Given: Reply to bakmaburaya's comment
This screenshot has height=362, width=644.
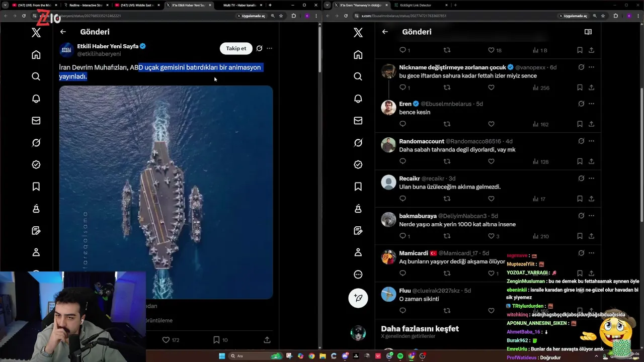Looking at the screenshot, I should pos(403,236).
